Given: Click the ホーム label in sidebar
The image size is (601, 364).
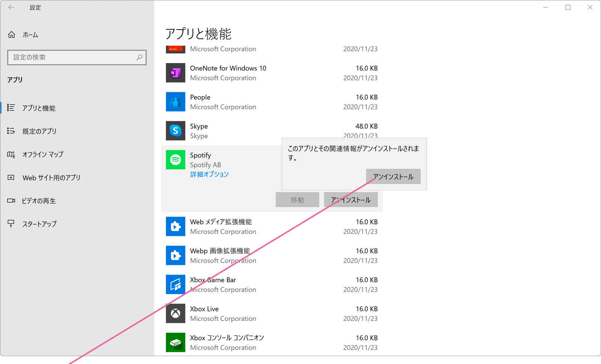Looking at the screenshot, I should point(30,35).
